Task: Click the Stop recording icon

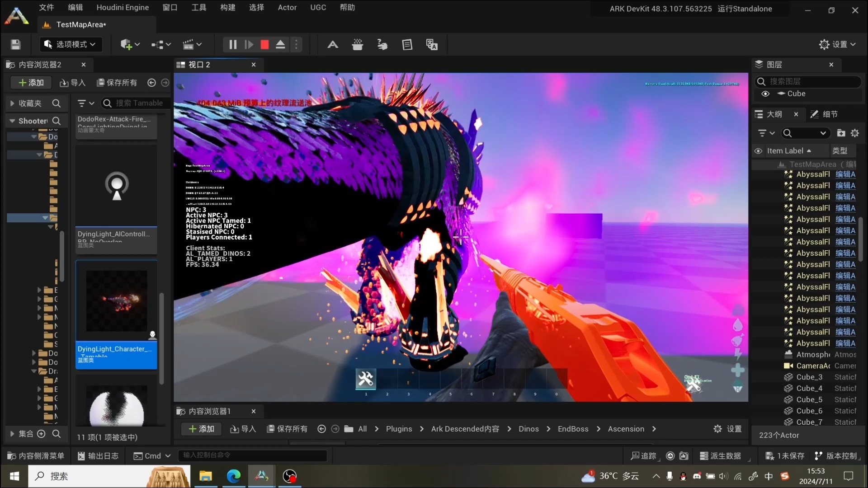Action: click(x=264, y=44)
